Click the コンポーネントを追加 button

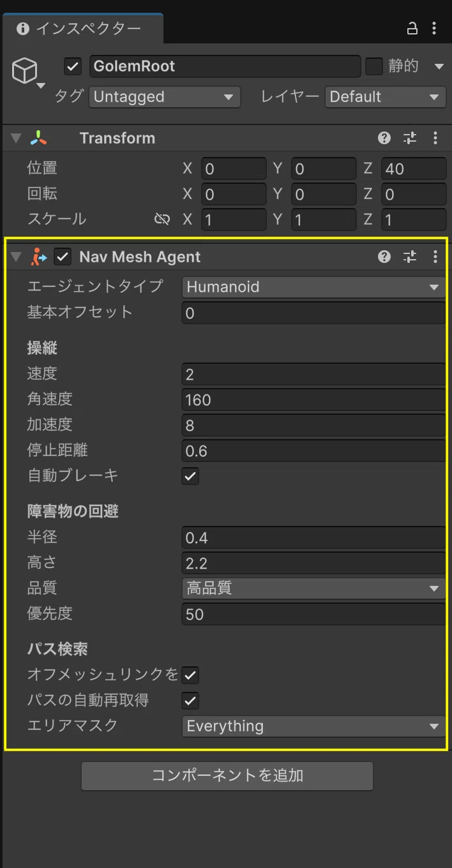[227, 775]
